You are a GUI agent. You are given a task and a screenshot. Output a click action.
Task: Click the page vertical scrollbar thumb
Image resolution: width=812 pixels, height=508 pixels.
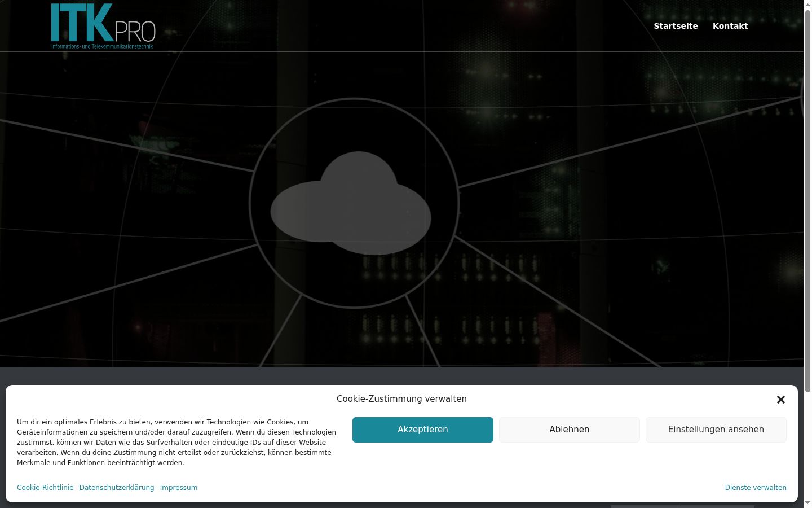tap(807, 200)
